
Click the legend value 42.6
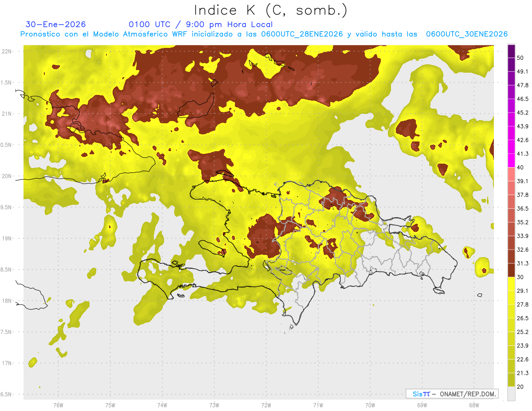point(523,140)
